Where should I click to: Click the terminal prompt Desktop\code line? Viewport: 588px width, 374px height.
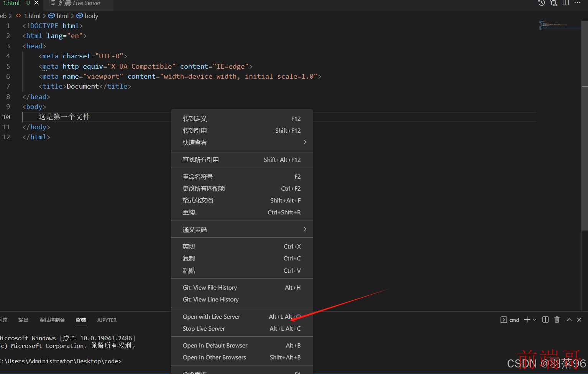[x=61, y=361]
